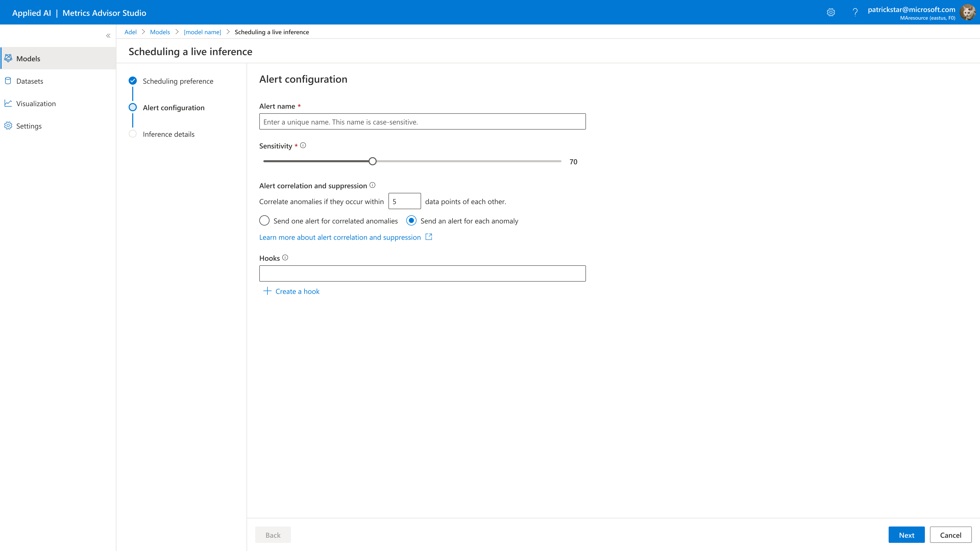The image size is (980, 551).
Task: Click the Hooks info icon
Action: pyautogui.click(x=285, y=257)
